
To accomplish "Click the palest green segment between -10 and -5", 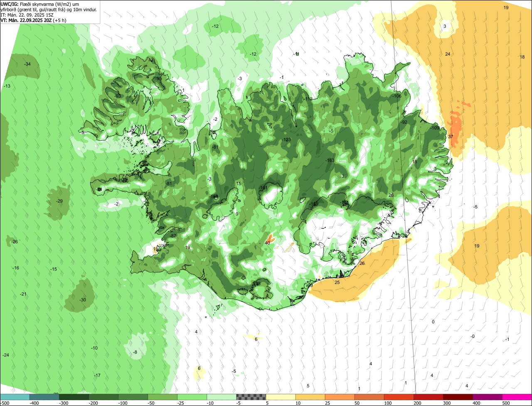I will pyautogui.click(x=222, y=397).
